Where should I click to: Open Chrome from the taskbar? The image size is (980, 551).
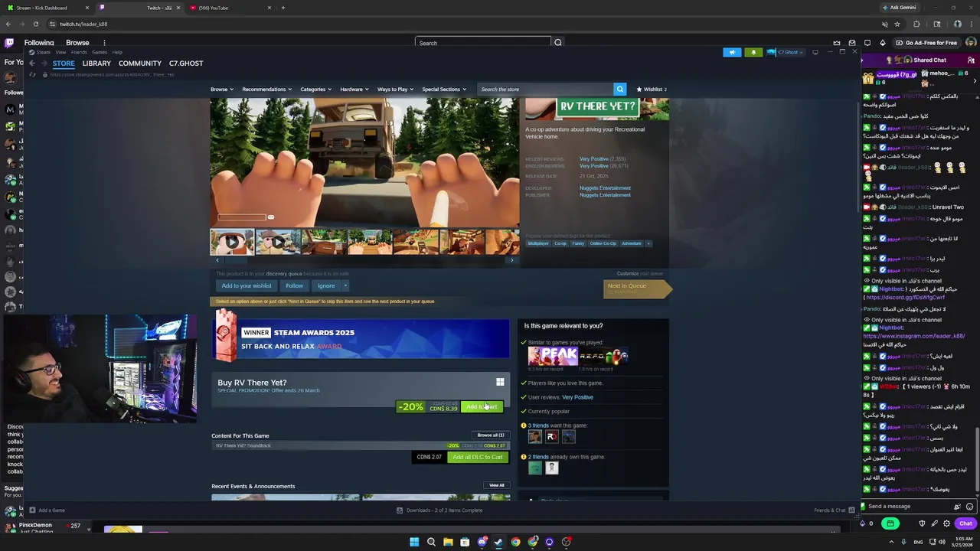point(515,542)
